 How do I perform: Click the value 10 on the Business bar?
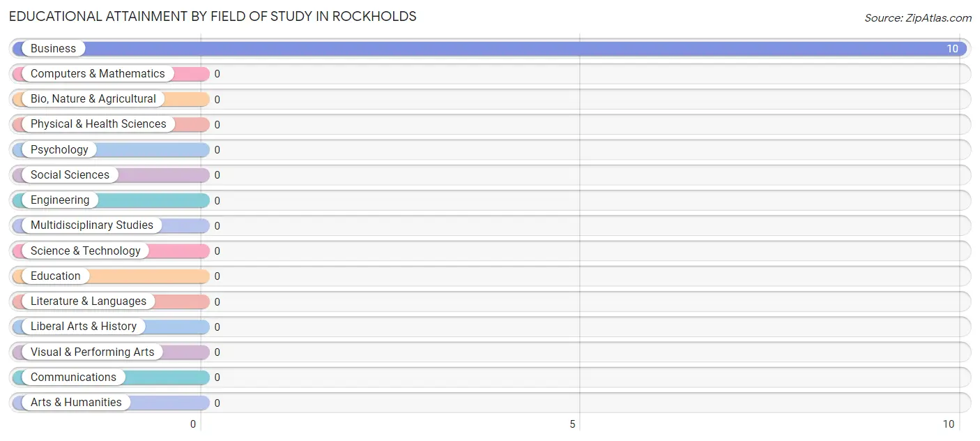click(952, 49)
